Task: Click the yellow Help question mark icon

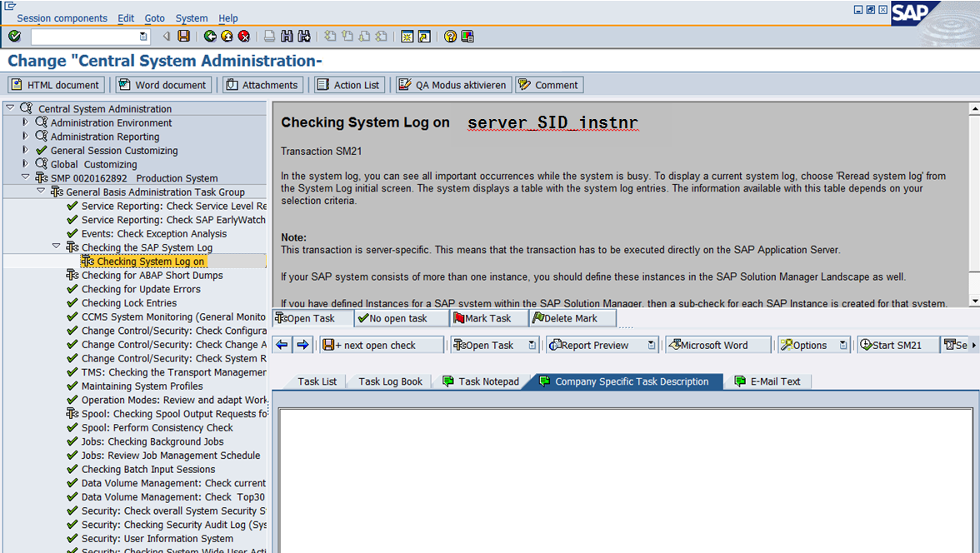Action: pyautogui.click(x=450, y=37)
